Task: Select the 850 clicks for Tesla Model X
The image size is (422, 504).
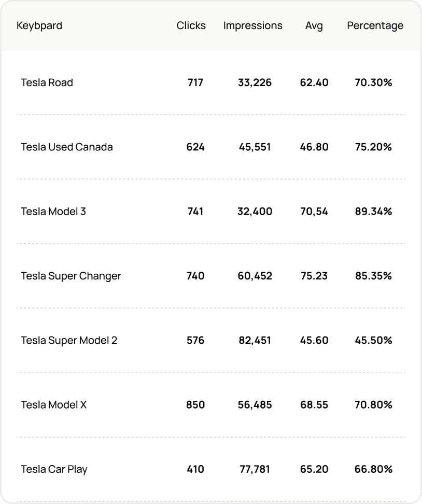Action: (195, 405)
